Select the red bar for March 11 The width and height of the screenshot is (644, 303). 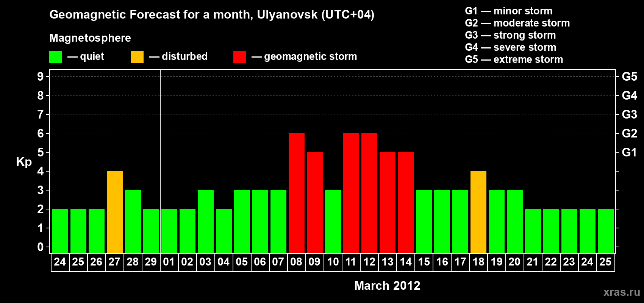(351, 193)
